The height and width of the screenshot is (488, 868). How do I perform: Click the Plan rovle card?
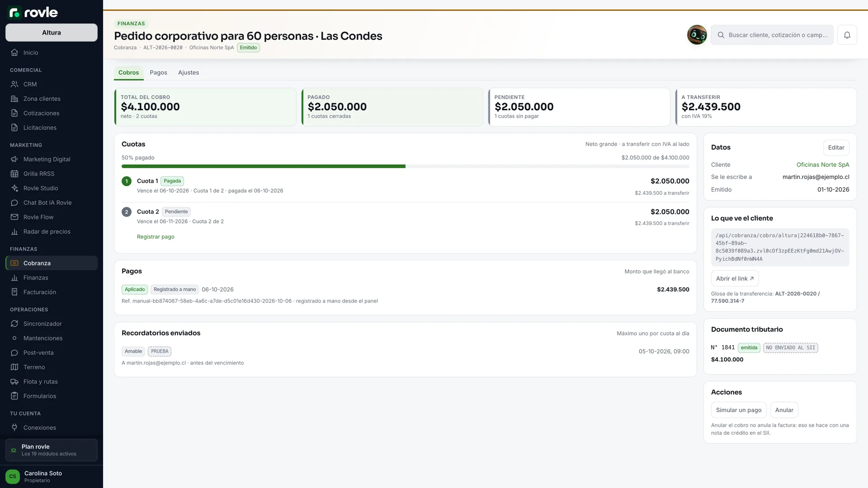click(52, 450)
